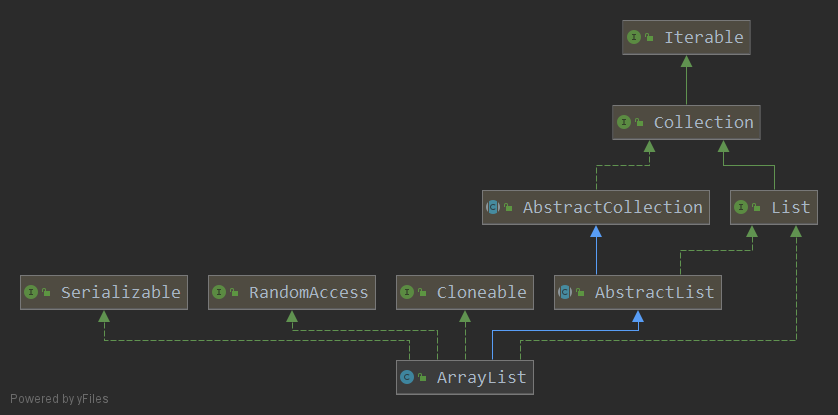Click the class icon on ArrayList node
This screenshot has height=415, width=838.
[406, 378]
